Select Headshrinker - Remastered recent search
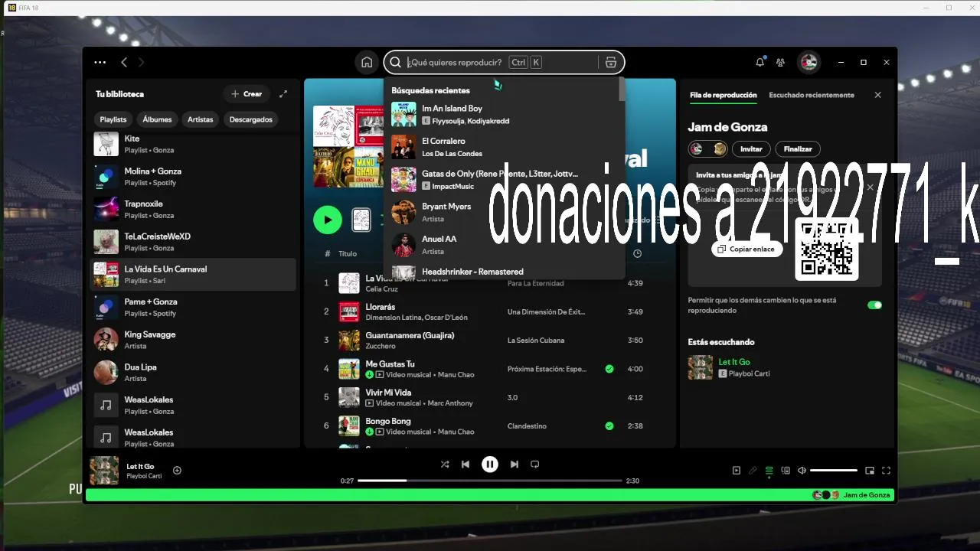The image size is (980, 551). coord(504,272)
